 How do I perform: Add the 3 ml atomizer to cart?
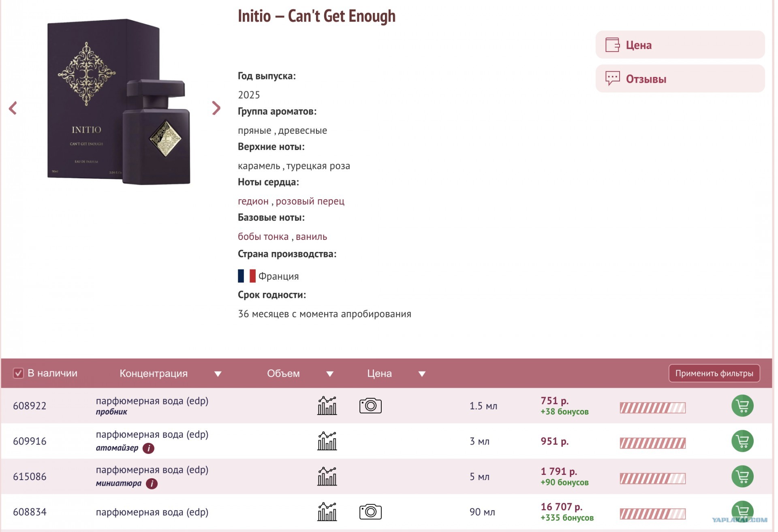[x=742, y=441]
